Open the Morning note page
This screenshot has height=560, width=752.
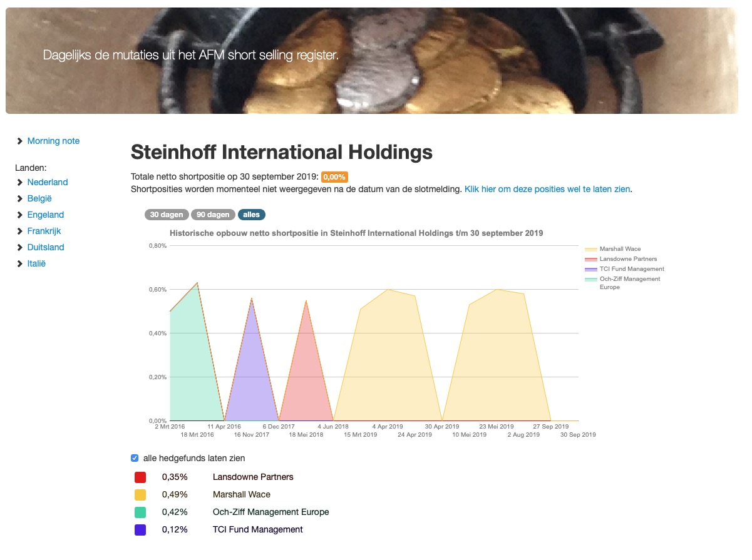[53, 141]
